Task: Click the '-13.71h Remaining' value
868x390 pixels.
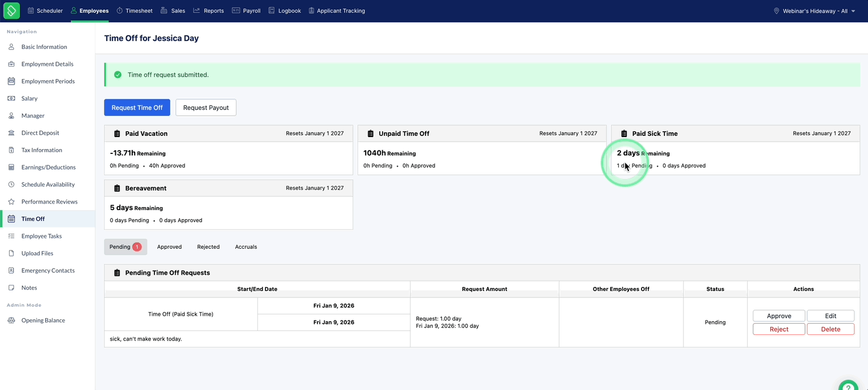Action: click(138, 153)
